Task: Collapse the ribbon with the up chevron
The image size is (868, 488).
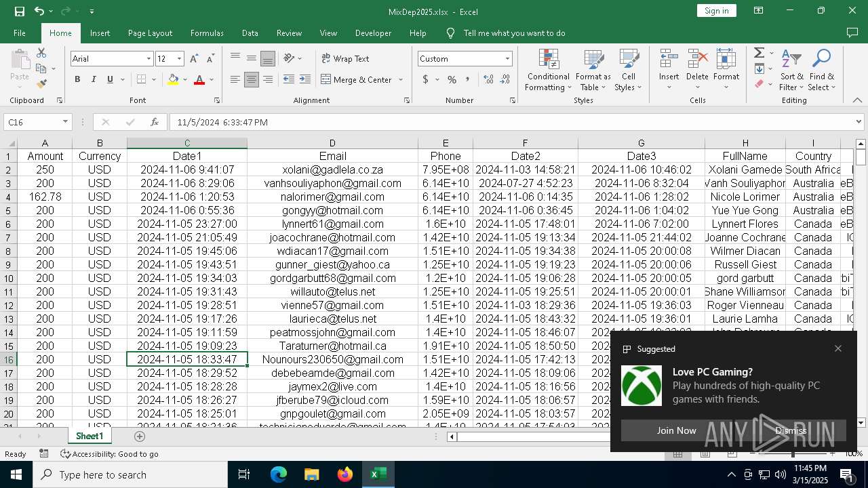Action: (x=857, y=100)
